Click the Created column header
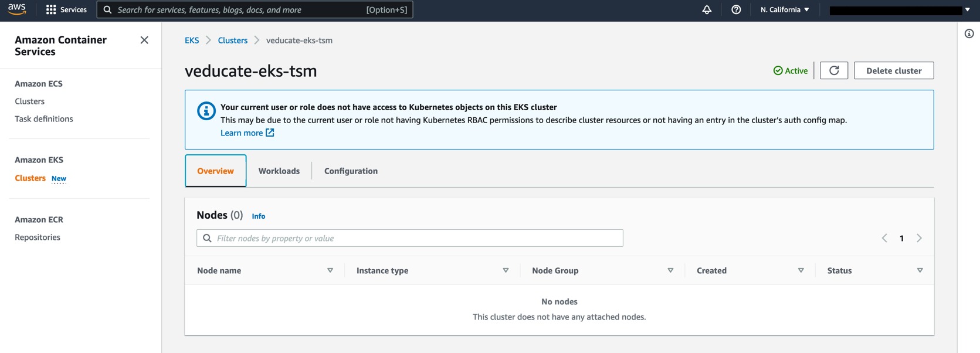980x353 pixels. click(x=711, y=270)
